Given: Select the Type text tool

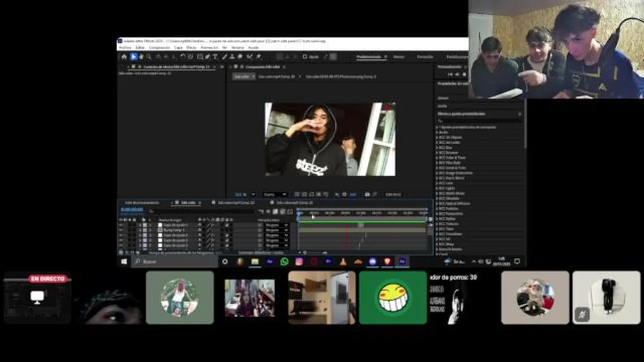Looking at the screenshot, I should (215, 57).
